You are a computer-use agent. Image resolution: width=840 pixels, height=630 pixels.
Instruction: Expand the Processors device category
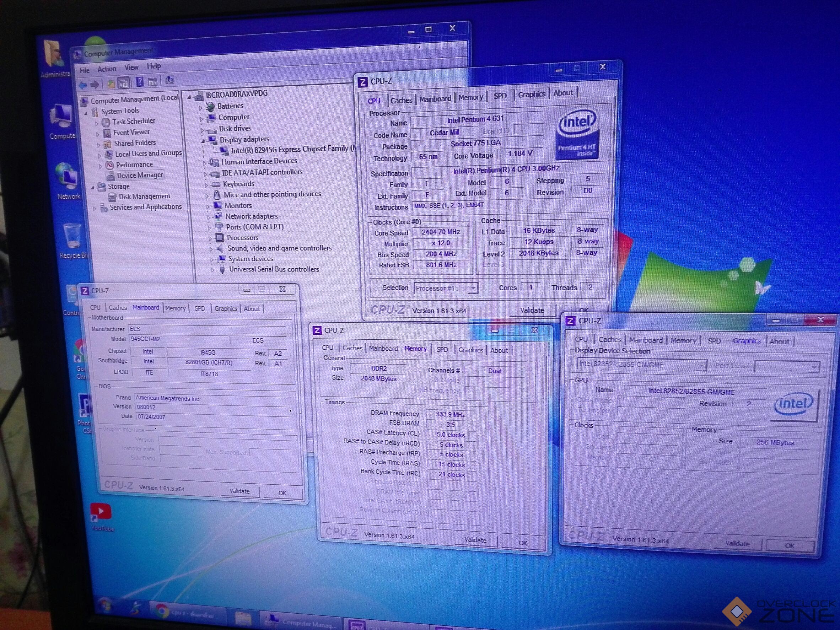(210, 238)
